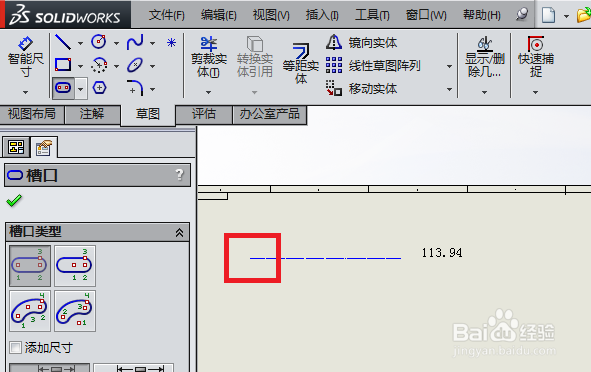Open the Help (帮助) menu
Image resolution: width=591 pixels, height=372 pixels.
(x=482, y=15)
